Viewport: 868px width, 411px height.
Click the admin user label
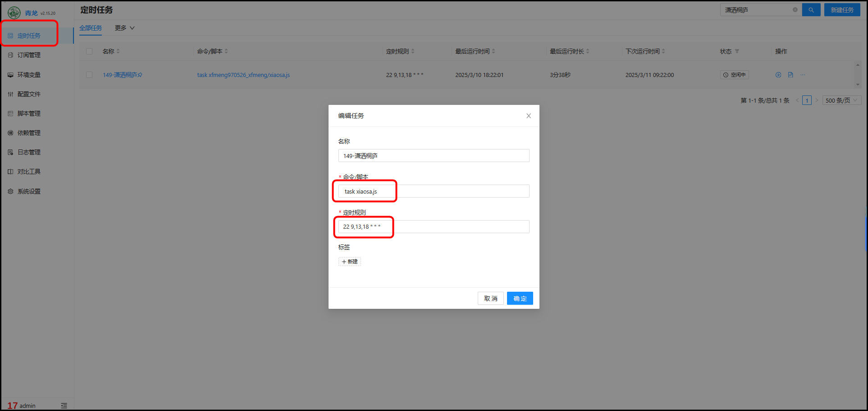pos(27,406)
